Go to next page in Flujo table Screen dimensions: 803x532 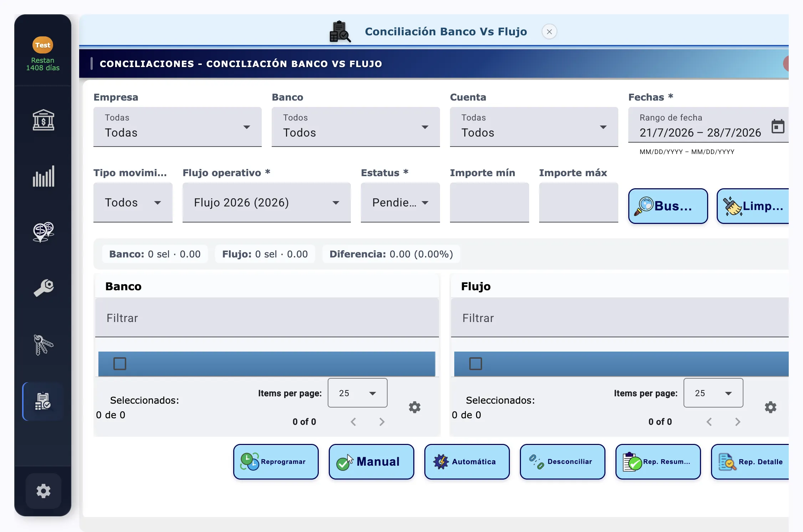coord(738,422)
